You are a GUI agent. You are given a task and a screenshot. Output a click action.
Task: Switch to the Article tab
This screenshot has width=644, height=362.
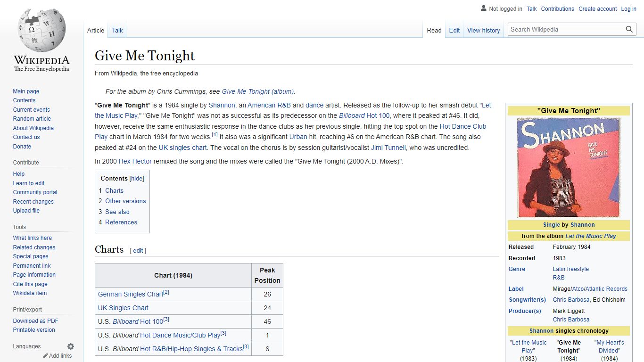(96, 30)
